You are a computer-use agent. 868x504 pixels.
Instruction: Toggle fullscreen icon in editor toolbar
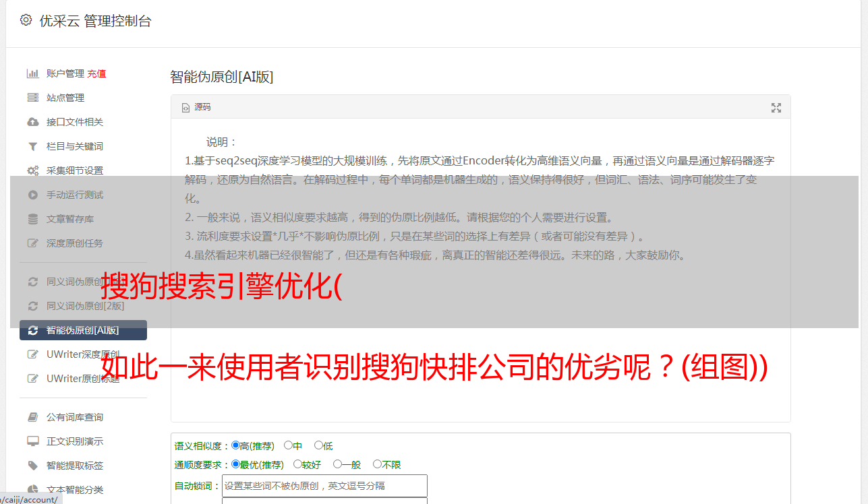tap(776, 108)
